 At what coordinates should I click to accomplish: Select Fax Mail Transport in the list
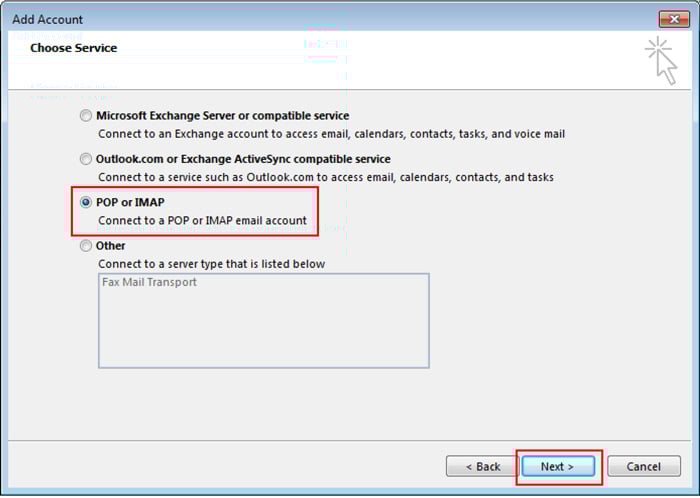pos(150,283)
